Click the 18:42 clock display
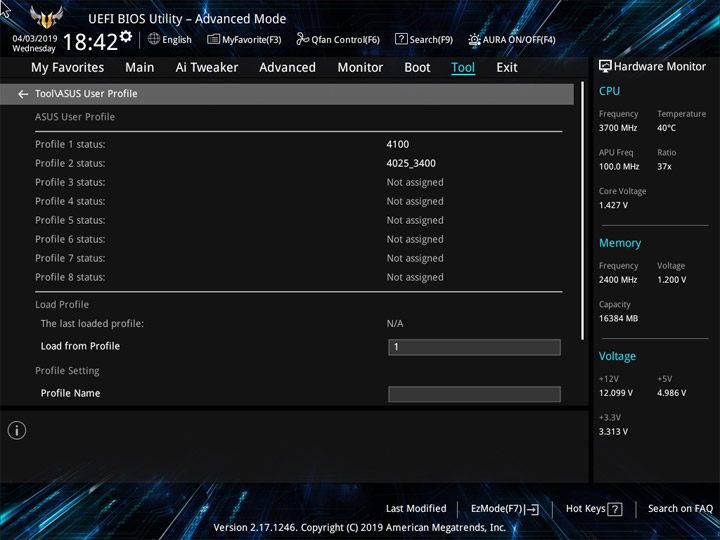This screenshot has width=720, height=540. point(90,42)
